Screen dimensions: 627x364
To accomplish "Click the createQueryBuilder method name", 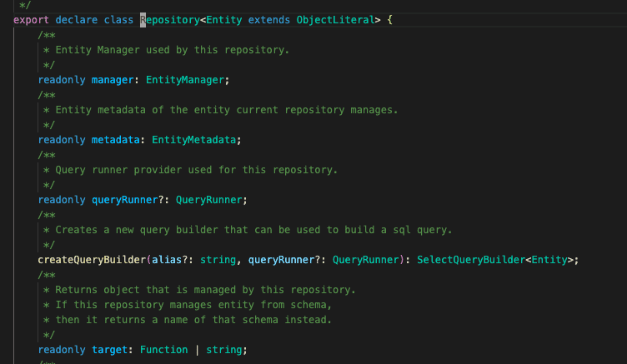I will click(x=92, y=260).
